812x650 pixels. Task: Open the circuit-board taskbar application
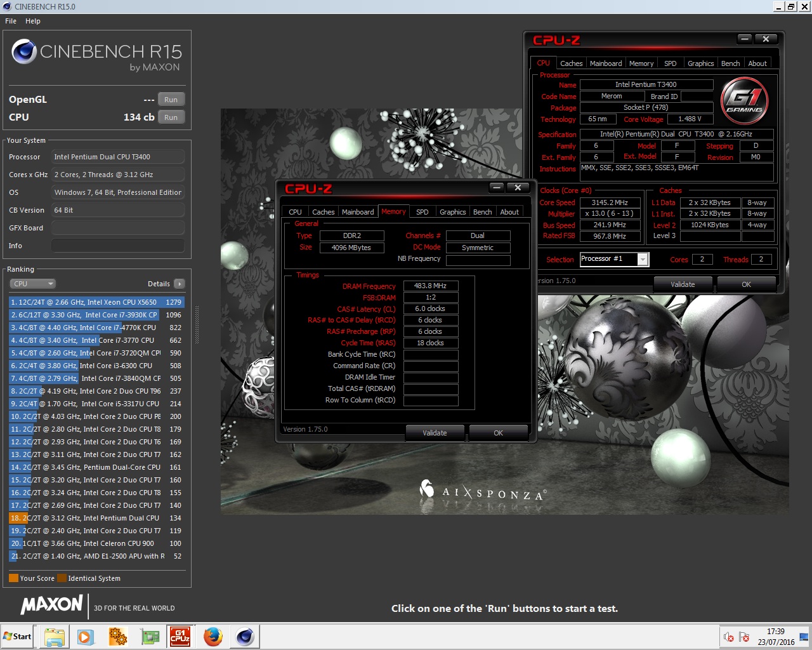tap(150, 637)
